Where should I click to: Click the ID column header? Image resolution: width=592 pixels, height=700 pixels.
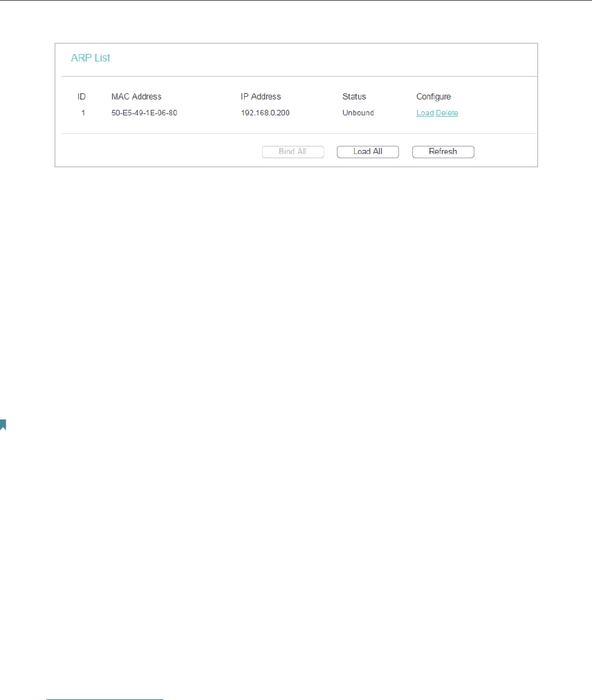tap(82, 97)
